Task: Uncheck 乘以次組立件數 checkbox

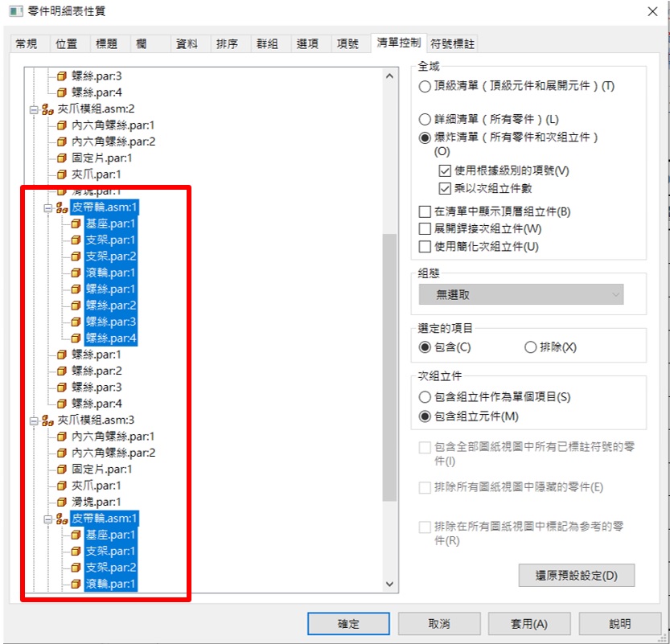Action: (445, 188)
